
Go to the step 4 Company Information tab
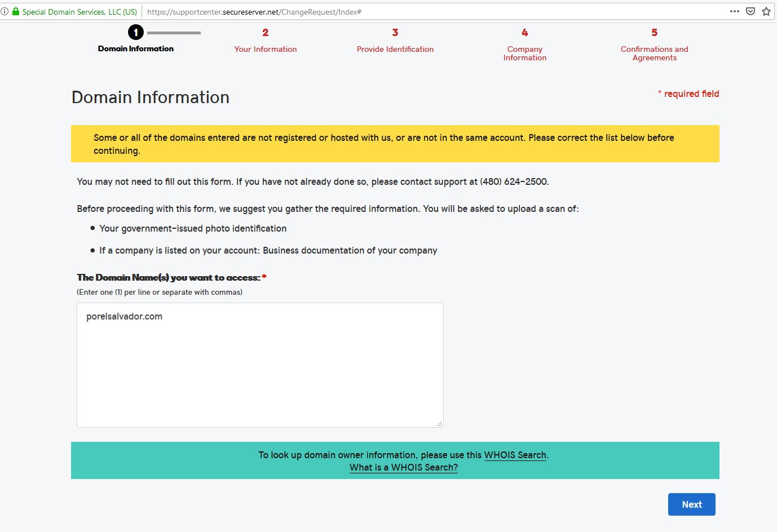525,45
